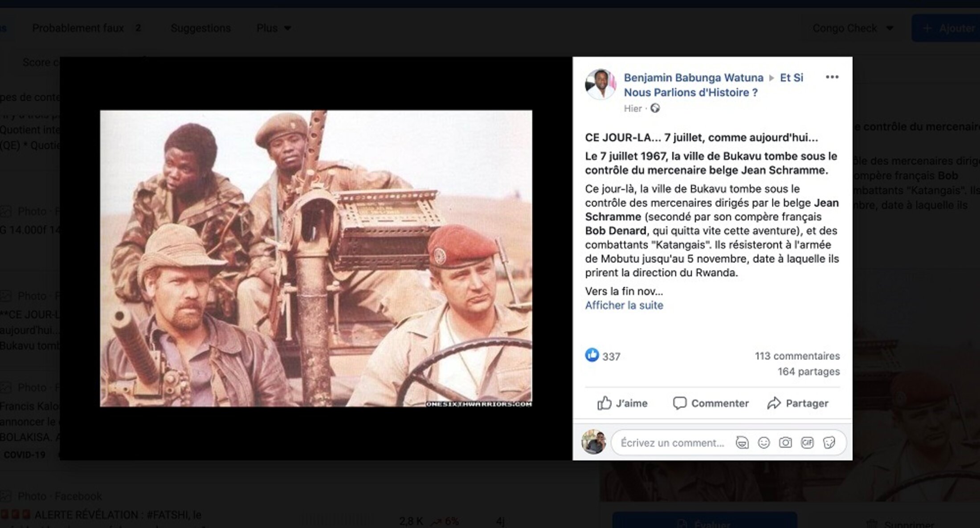Attach a photo using the camera icon

pos(785,443)
